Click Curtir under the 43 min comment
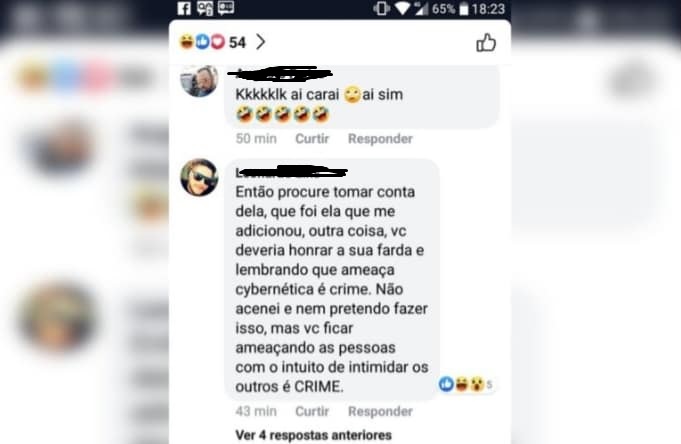Image resolution: width=681 pixels, height=444 pixels. pos(312,411)
